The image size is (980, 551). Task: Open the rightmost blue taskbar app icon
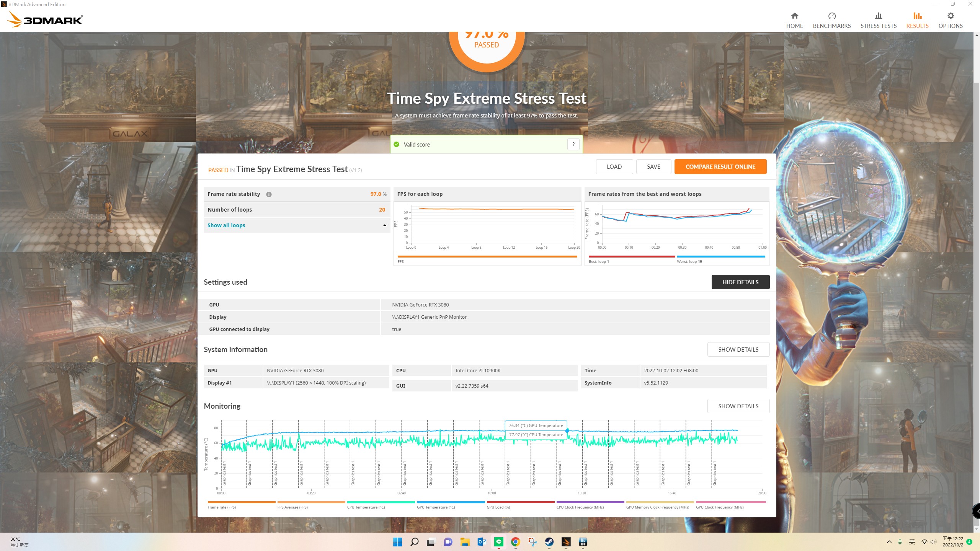pyautogui.click(x=583, y=542)
